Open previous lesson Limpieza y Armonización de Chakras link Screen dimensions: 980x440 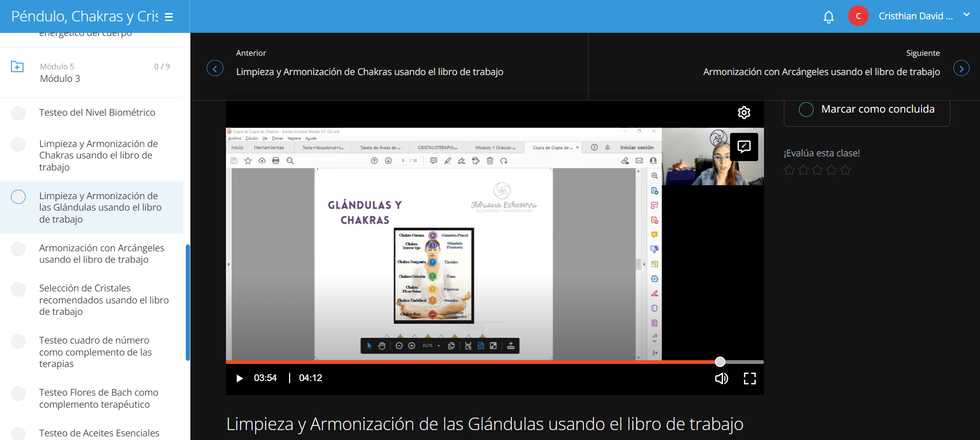pyautogui.click(x=369, y=72)
